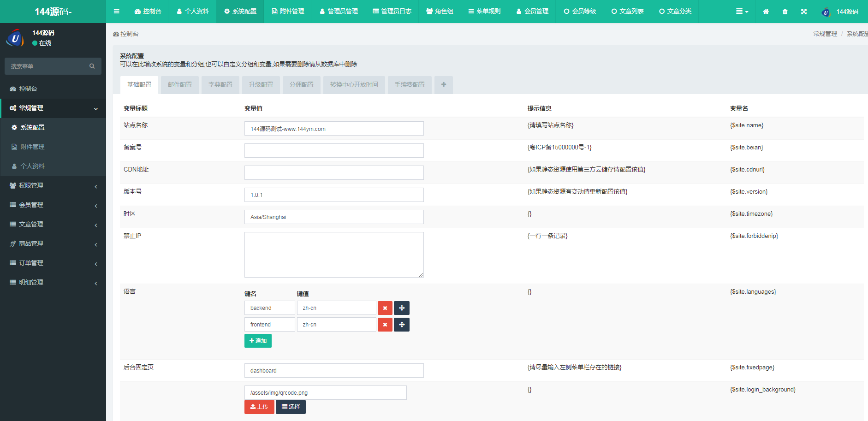Viewport: 868px width, 421px height.
Task: Click the 常规管理 breadcrumb link
Action: tap(825, 34)
